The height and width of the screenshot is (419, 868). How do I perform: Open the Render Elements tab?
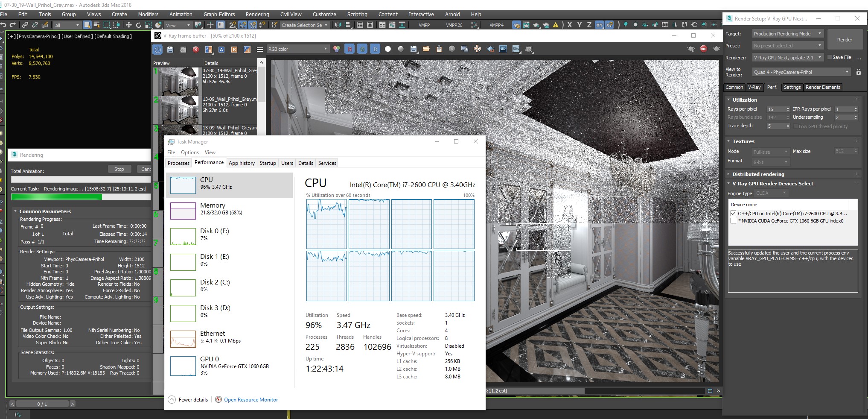823,87
